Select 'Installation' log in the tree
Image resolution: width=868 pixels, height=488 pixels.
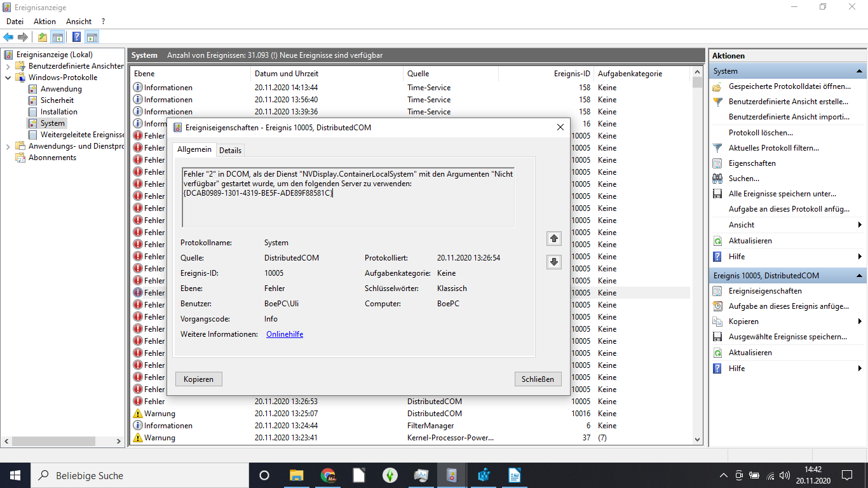pos(59,112)
